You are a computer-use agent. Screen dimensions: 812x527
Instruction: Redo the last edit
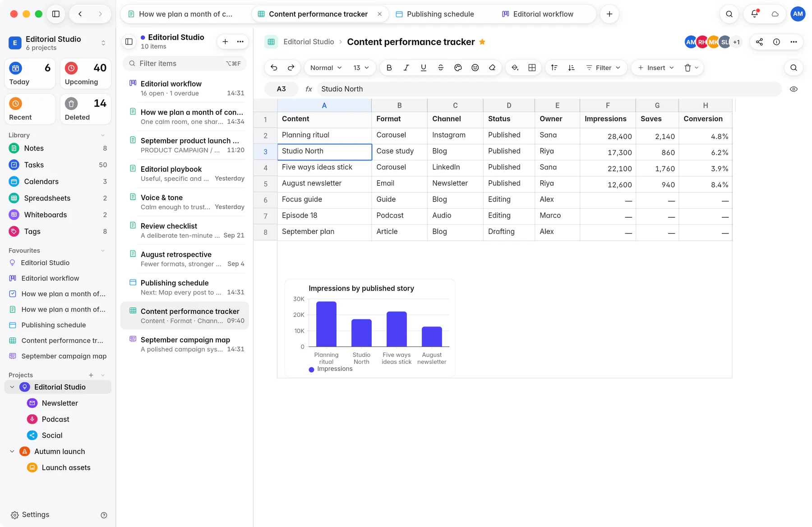click(291, 68)
